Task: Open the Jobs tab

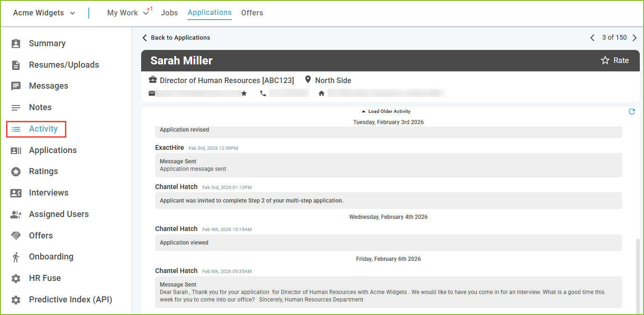Action: [169, 13]
